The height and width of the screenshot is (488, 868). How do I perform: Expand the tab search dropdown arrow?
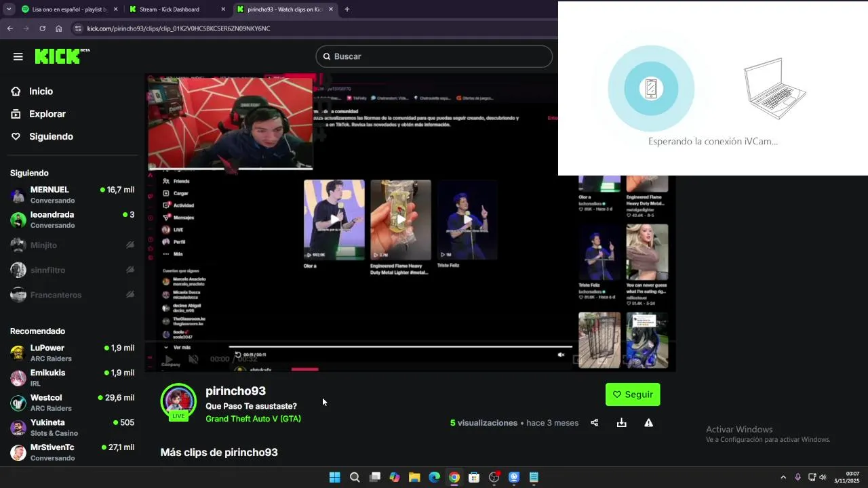point(9,9)
